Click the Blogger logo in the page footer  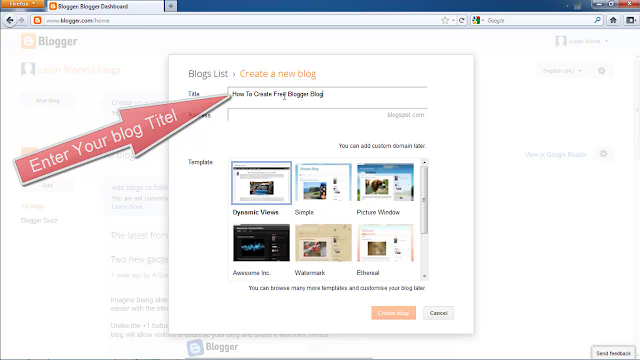[x=212, y=347]
